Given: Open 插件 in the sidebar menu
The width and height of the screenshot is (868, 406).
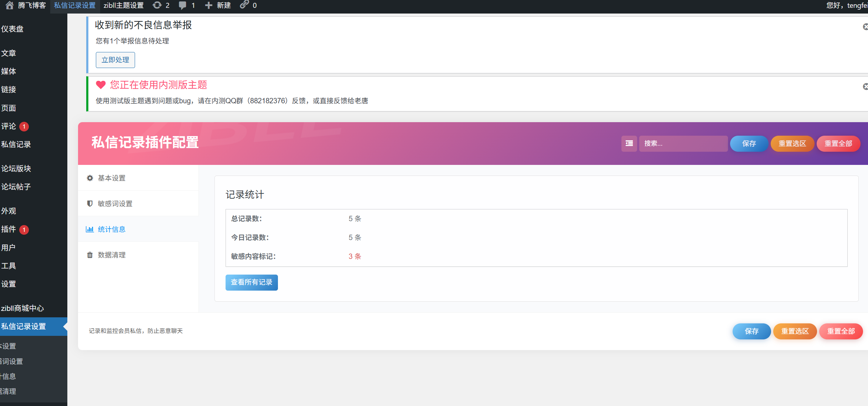Looking at the screenshot, I should (9, 229).
